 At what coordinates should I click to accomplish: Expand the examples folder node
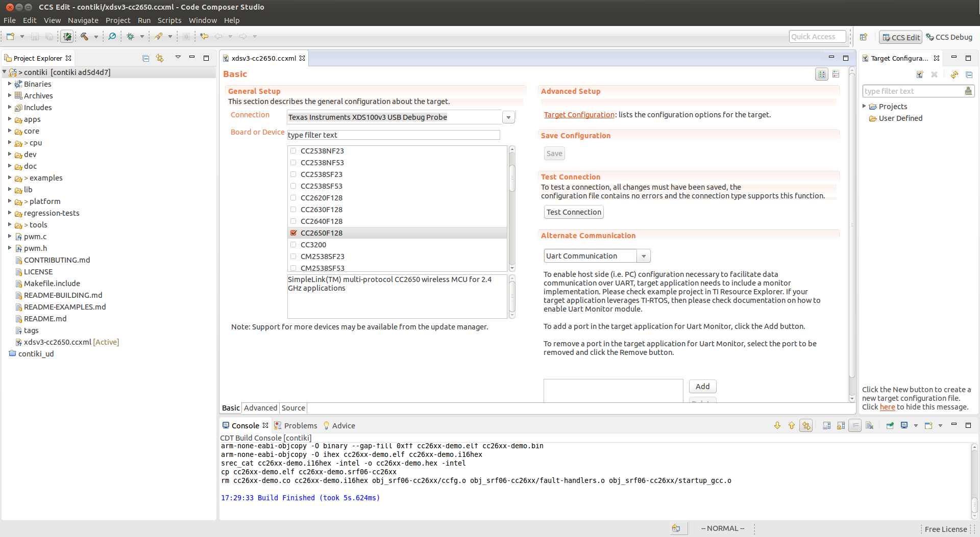click(x=10, y=177)
